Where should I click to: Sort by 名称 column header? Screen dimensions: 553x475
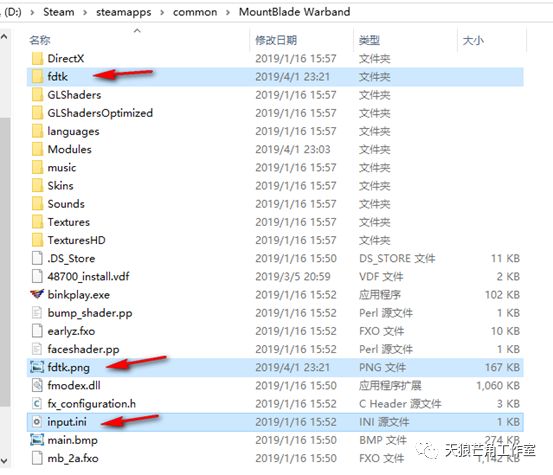[40, 40]
